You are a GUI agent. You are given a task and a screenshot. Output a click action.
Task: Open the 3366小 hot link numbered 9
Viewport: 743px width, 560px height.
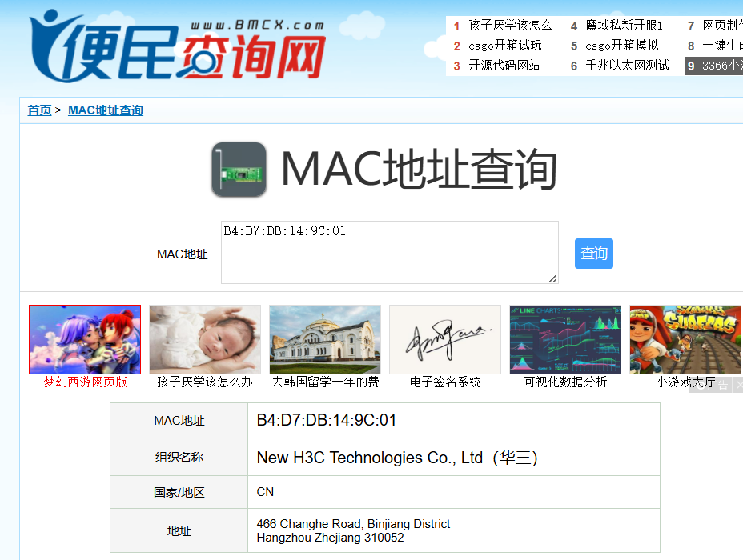722,66
